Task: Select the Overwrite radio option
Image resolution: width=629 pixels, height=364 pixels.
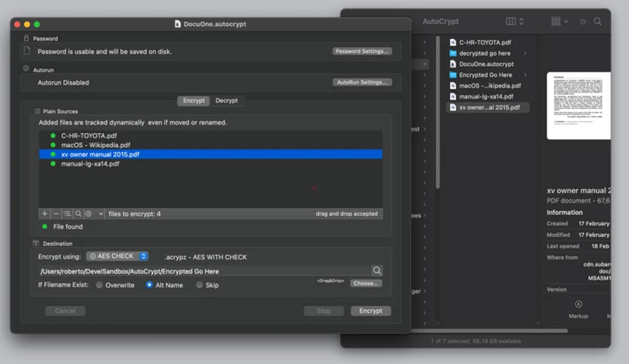Action: point(99,285)
